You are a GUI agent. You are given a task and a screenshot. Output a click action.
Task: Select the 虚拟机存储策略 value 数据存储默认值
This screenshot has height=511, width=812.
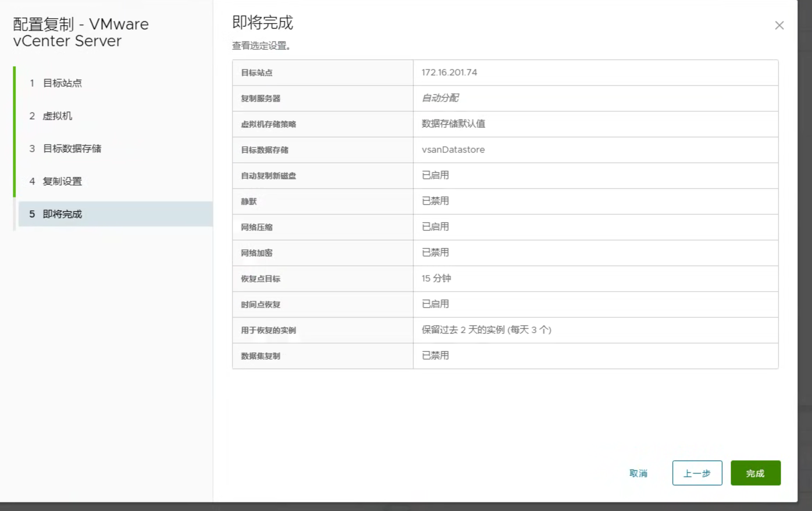tap(453, 124)
